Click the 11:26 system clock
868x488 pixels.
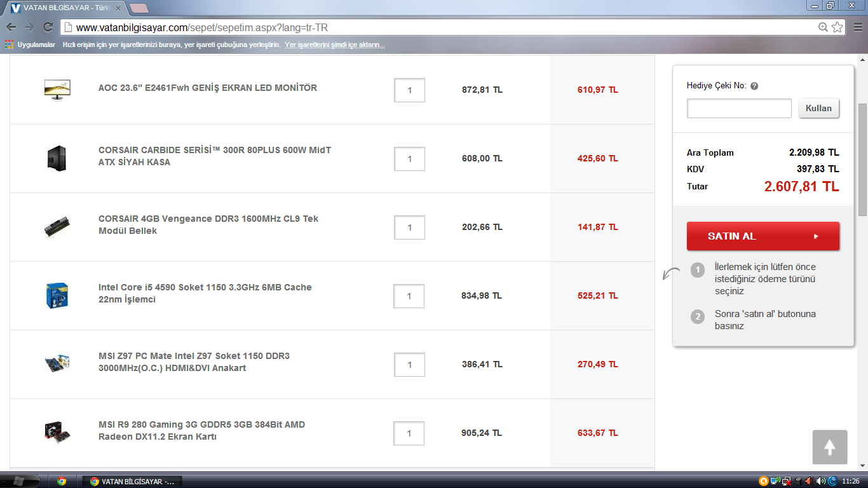click(850, 481)
